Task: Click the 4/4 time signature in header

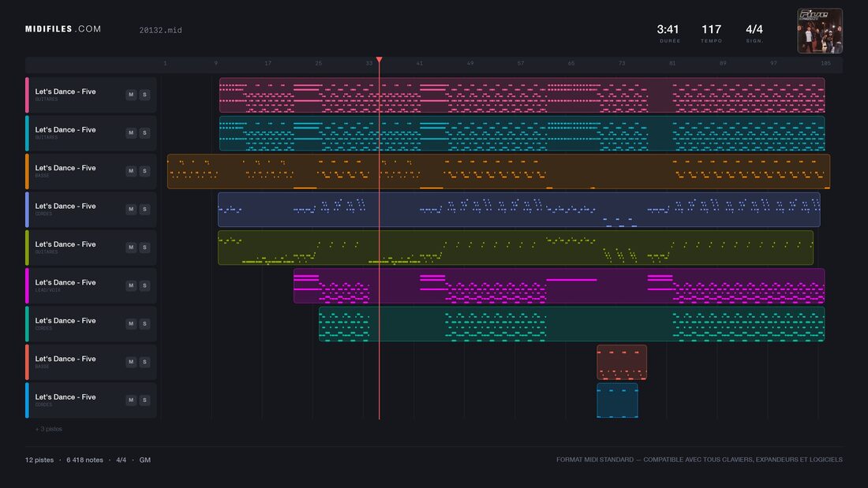Action: (754, 29)
